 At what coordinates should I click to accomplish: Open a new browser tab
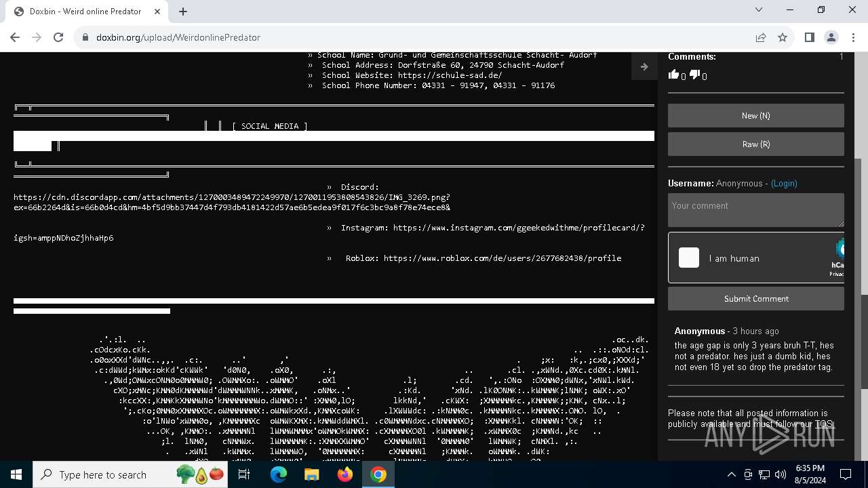(x=183, y=12)
